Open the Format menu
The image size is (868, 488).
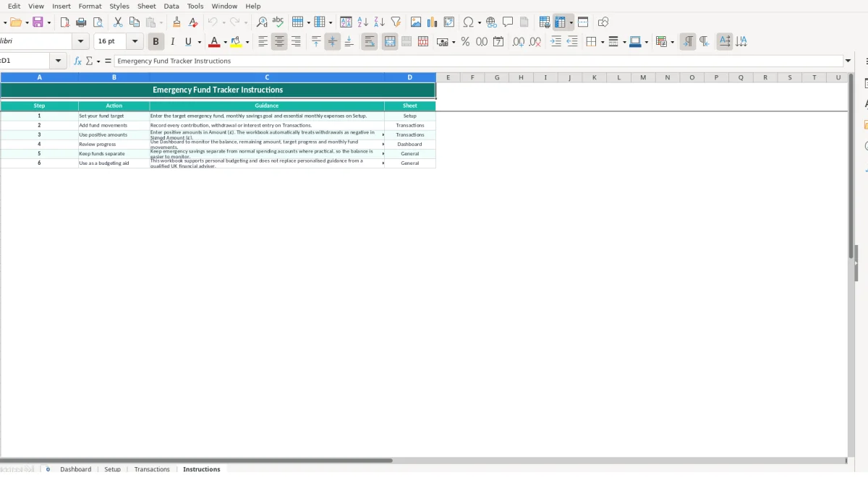click(90, 6)
